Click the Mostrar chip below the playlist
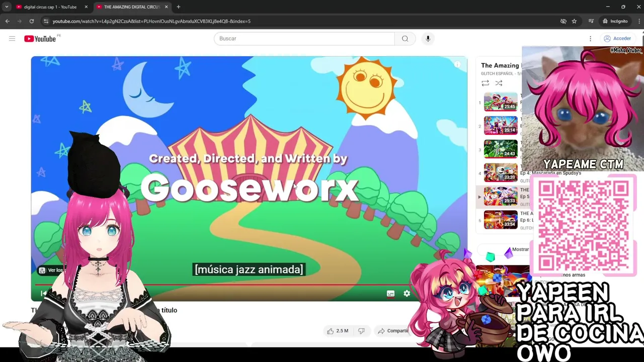The width and height of the screenshot is (644, 362). coord(521,249)
